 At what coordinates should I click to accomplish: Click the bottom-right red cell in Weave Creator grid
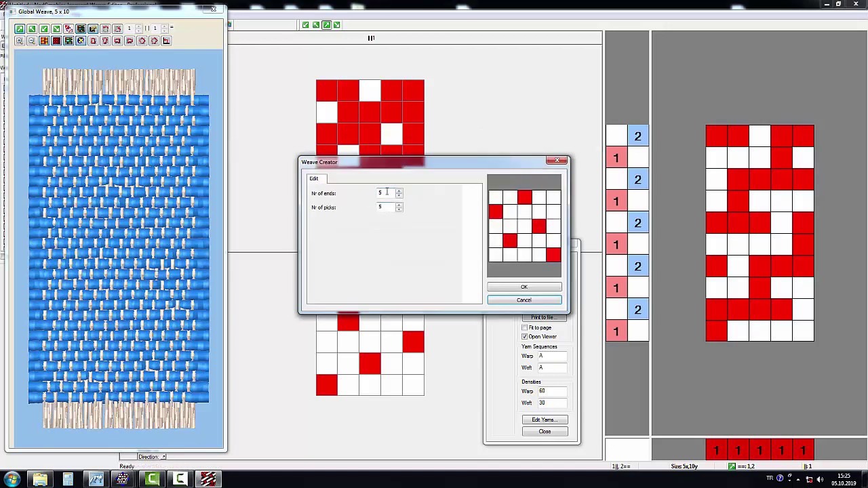click(553, 255)
